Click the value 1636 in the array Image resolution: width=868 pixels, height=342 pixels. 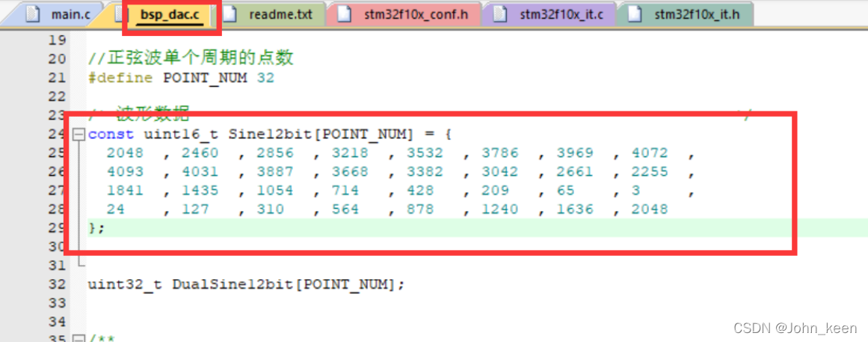point(575,209)
